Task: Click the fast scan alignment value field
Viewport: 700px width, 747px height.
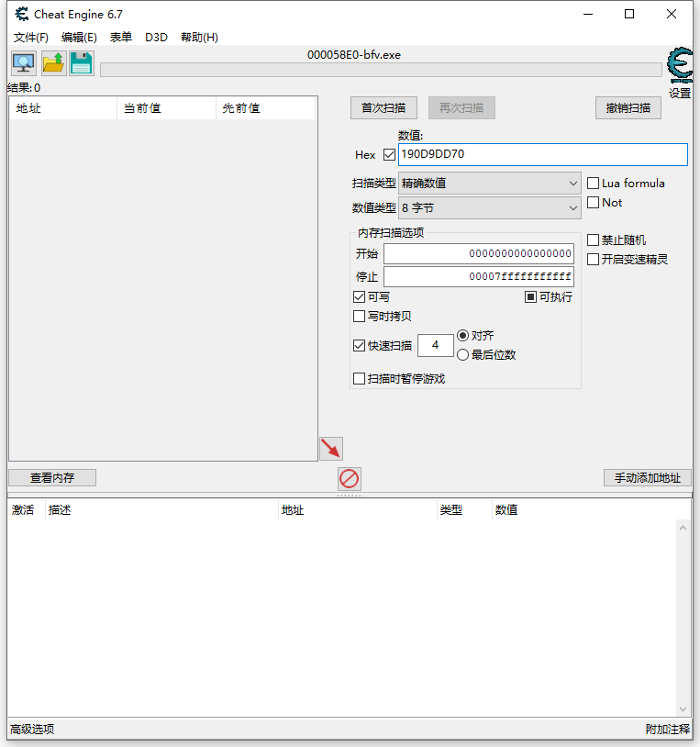Action: [x=435, y=345]
